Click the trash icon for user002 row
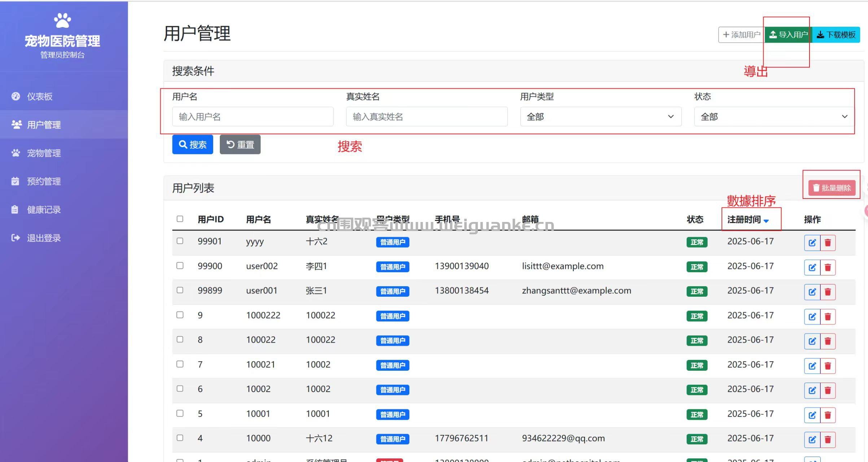 click(x=828, y=267)
